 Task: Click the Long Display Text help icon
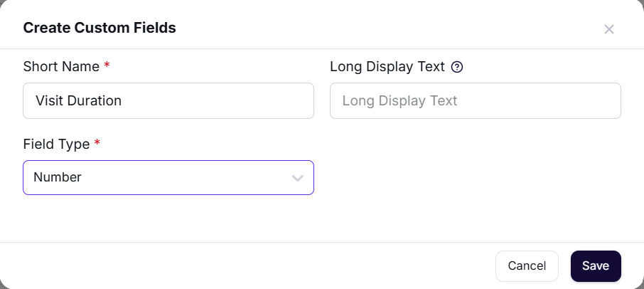(x=457, y=67)
